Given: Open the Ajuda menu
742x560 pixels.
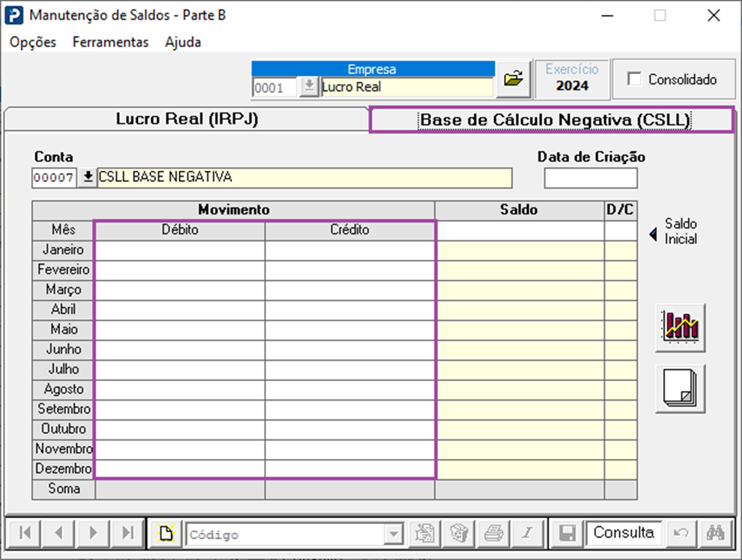Looking at the screenshot, I should point(183,42).
